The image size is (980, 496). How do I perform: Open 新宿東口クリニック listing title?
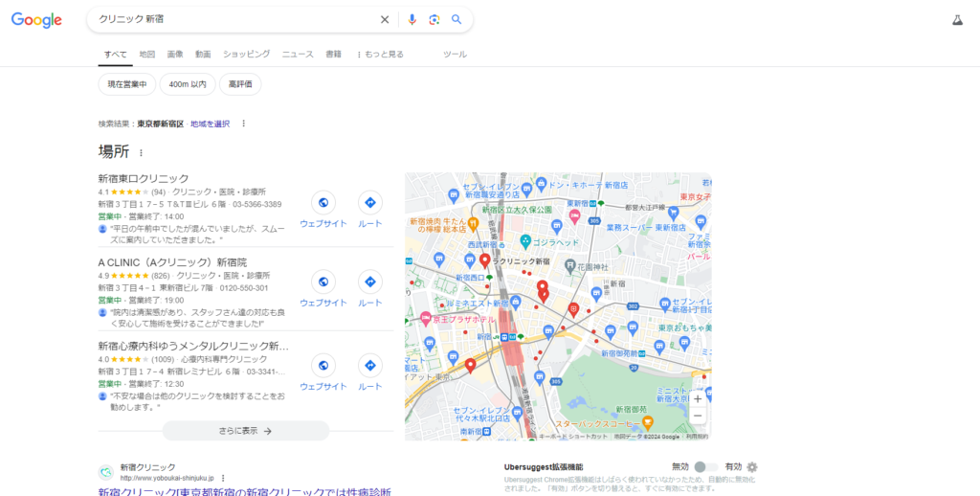(x=144, y=179)
